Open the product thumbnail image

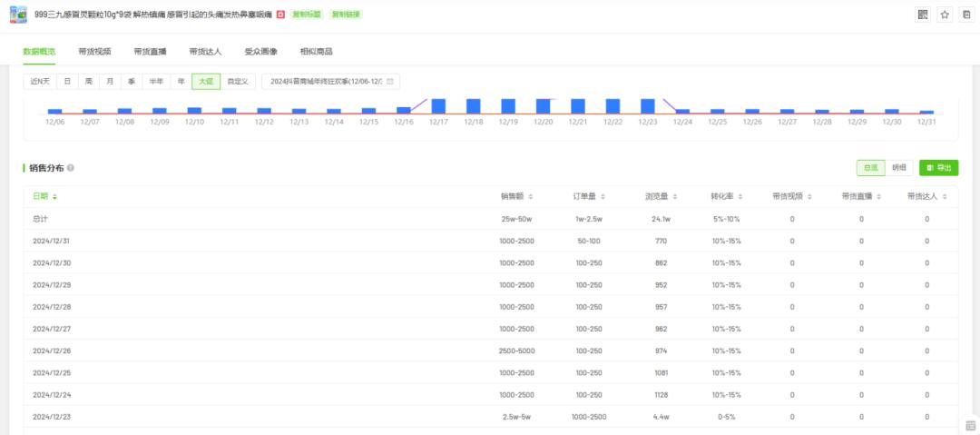pos(18,15)
